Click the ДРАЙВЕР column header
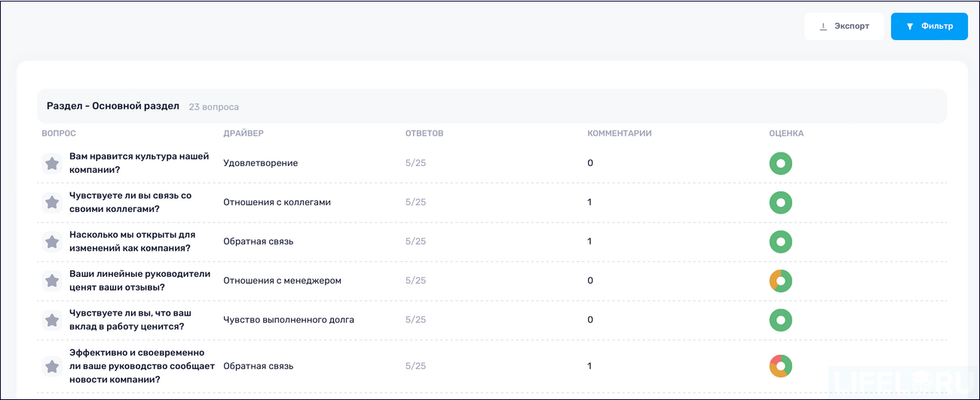This screenshot has width=980, height=400. click(x=243, y=134)
